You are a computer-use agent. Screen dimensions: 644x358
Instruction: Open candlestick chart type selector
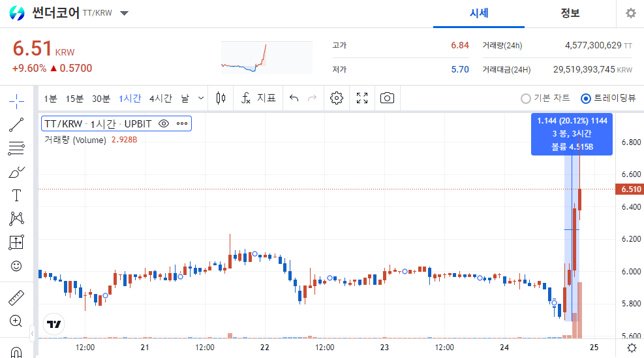tap(221, 98)
